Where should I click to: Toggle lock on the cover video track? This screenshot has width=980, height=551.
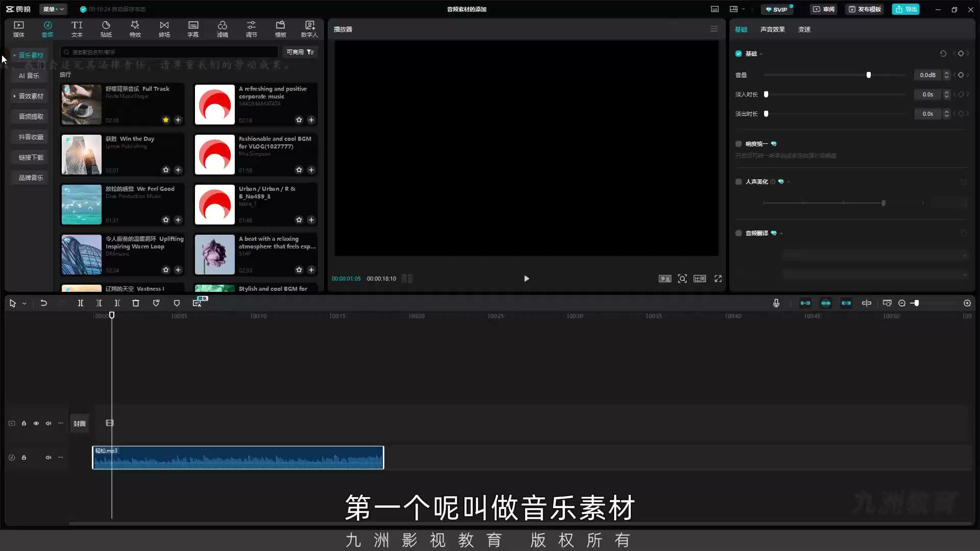(x=24, y=423)
